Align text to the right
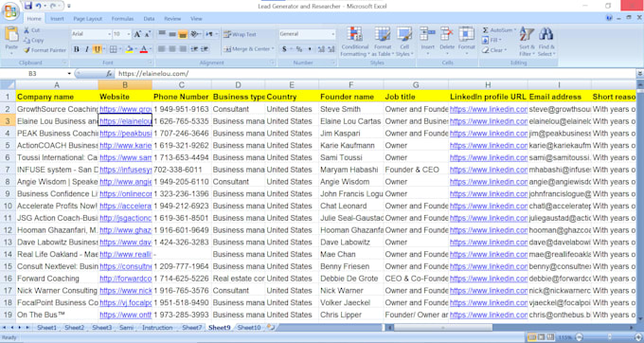 coord(183,49)
